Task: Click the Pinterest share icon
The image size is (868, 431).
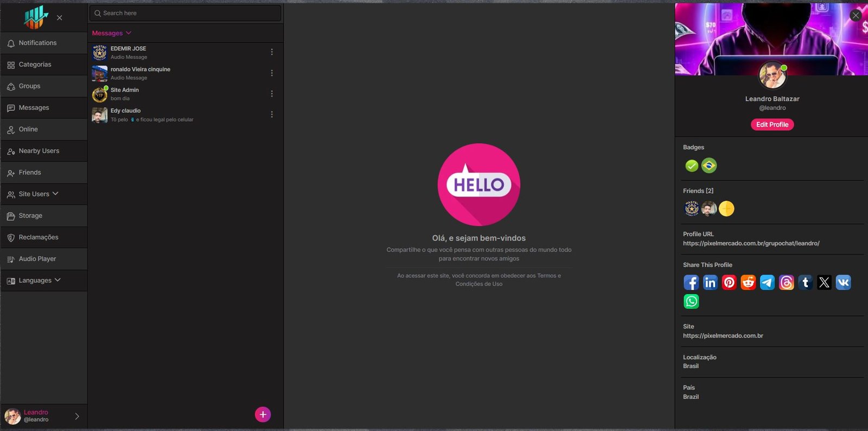Action: coord(729,282)
